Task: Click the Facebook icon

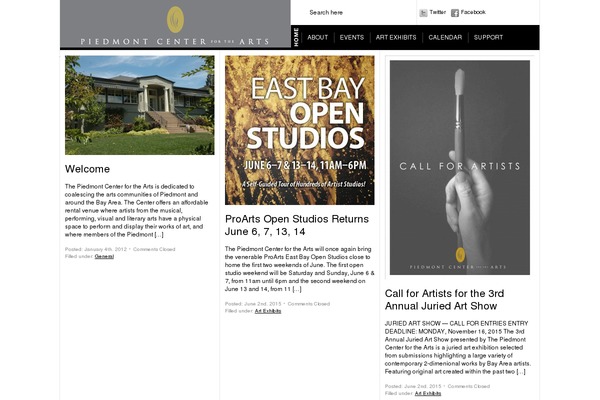Action: click(x=455, y=13)
